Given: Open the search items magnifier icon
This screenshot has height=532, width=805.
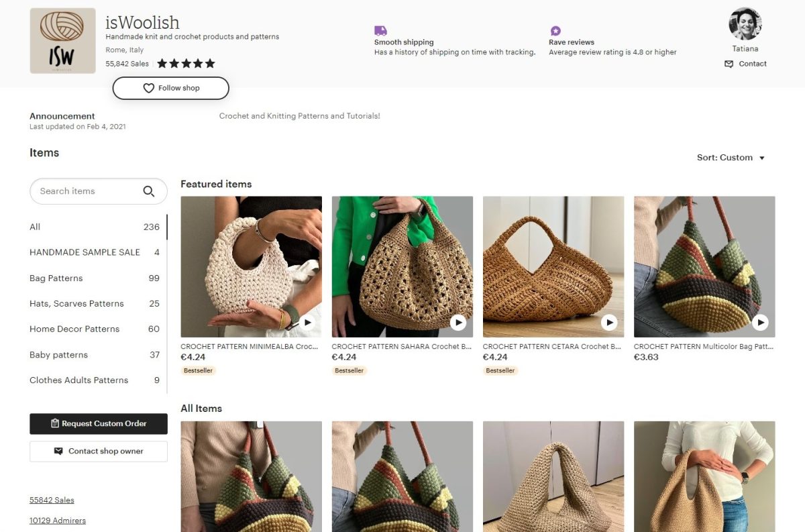Looking at the screenshot, I should tap(149, 191).
